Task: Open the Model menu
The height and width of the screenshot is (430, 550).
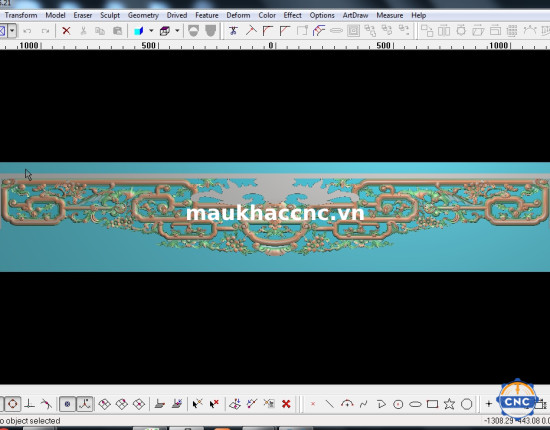Action: tap(55, 15)
